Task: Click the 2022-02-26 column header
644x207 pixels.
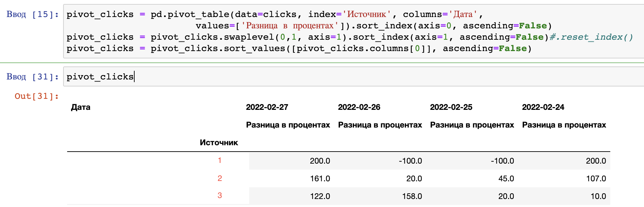Action: tap(359, 107)
